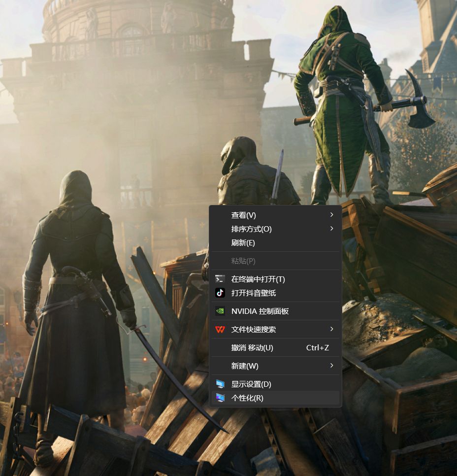
Task: Click the monitor icon beside 显示设置
Action: (x=220, y=384)
